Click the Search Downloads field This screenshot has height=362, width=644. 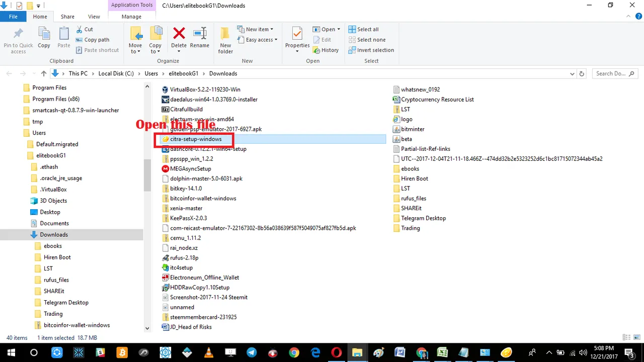(x=615, y=73)
